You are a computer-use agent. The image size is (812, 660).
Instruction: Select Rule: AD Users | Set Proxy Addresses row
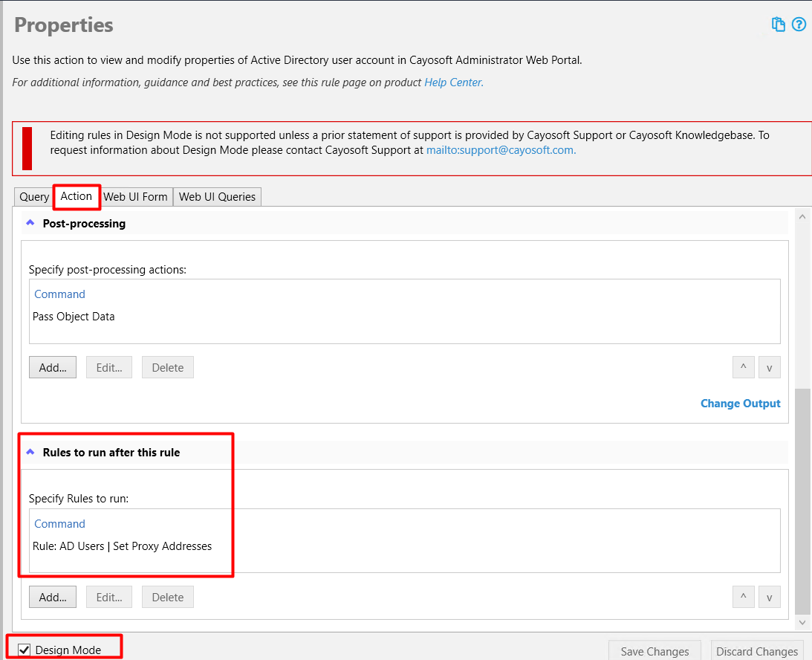click(x=404, y=546)
